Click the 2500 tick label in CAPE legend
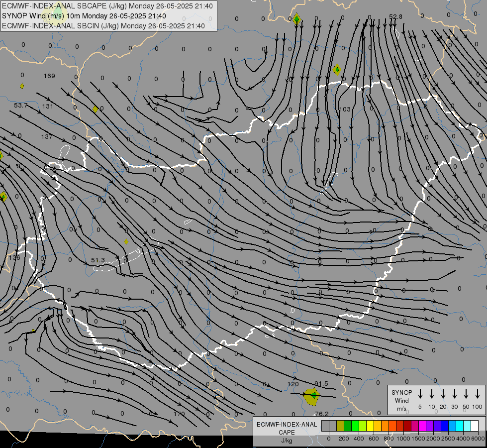 click(448, 439)
